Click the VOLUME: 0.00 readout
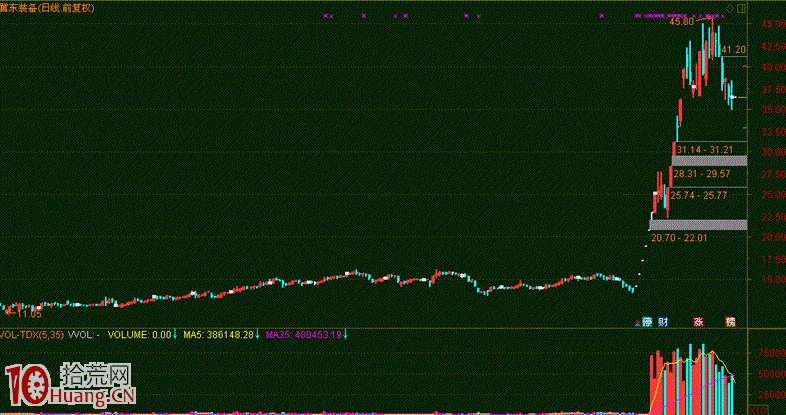This screenshot has width=786, height=415. 140,335
